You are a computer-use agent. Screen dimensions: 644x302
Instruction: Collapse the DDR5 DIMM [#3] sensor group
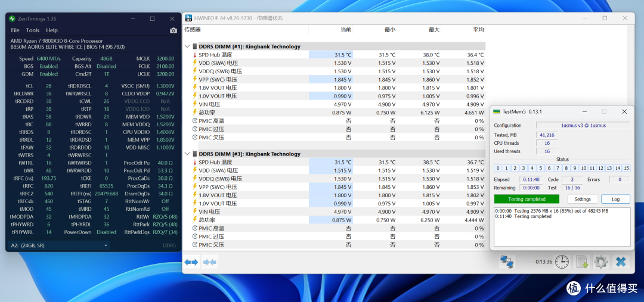click(x=187, y=154)
